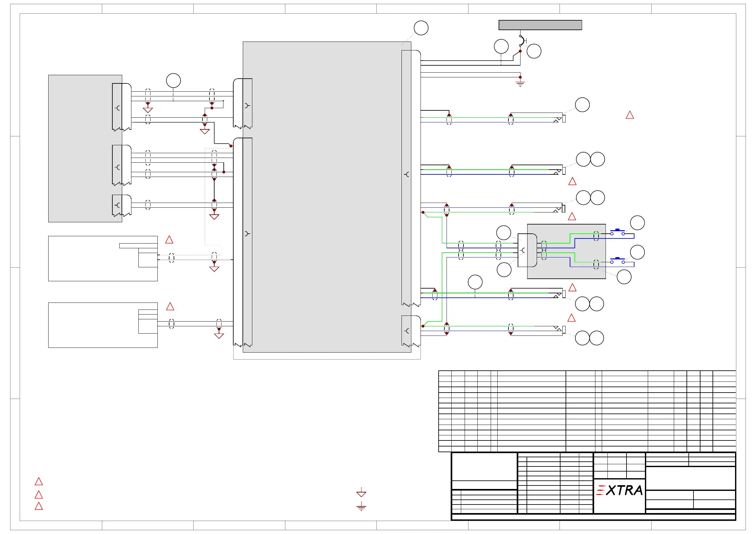756x534 pixels.
Task: Click the middle red triangle in bottom-left notes
Action: tap(39, 494)
